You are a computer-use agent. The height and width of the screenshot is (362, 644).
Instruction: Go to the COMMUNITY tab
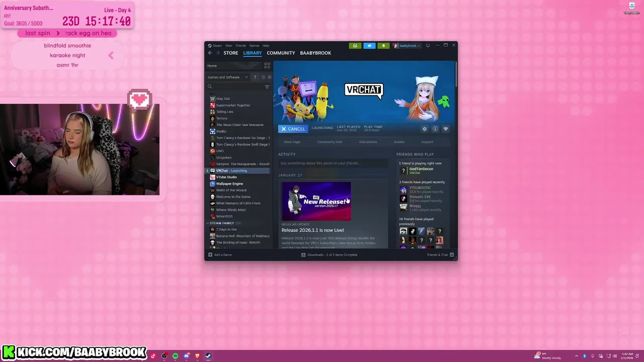pos(281,53)
